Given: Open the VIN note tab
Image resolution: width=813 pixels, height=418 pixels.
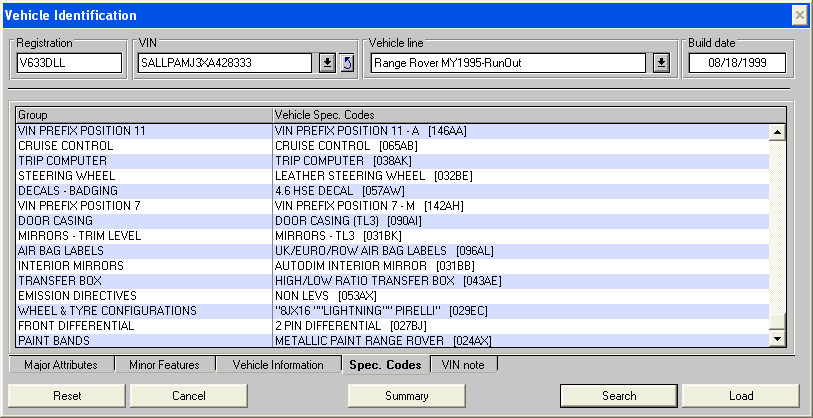Looking at the screenshot, I should click(464, 365).
